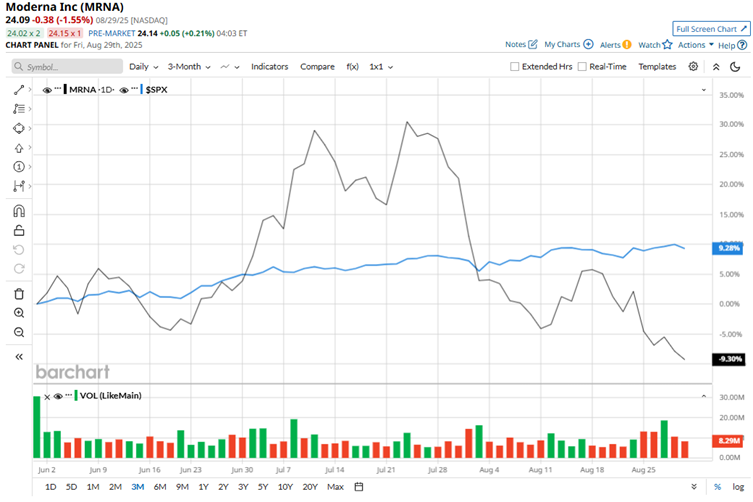Edit notes with the pencil icon
753x502 pixels.
point(533,44)
